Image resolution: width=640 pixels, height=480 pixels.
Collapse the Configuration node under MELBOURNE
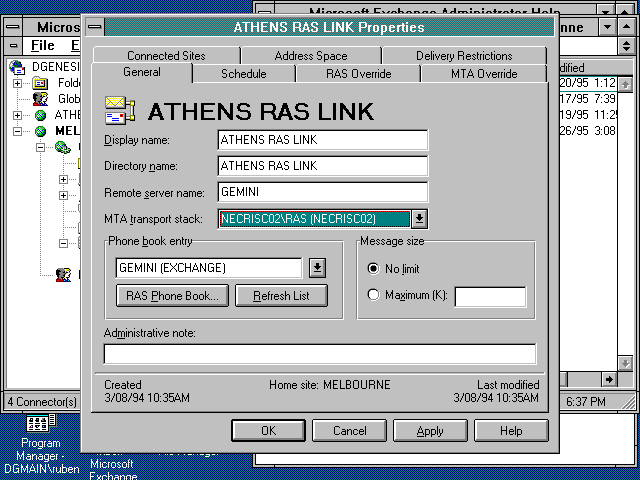pyautogui.click(x=40, y=147)
